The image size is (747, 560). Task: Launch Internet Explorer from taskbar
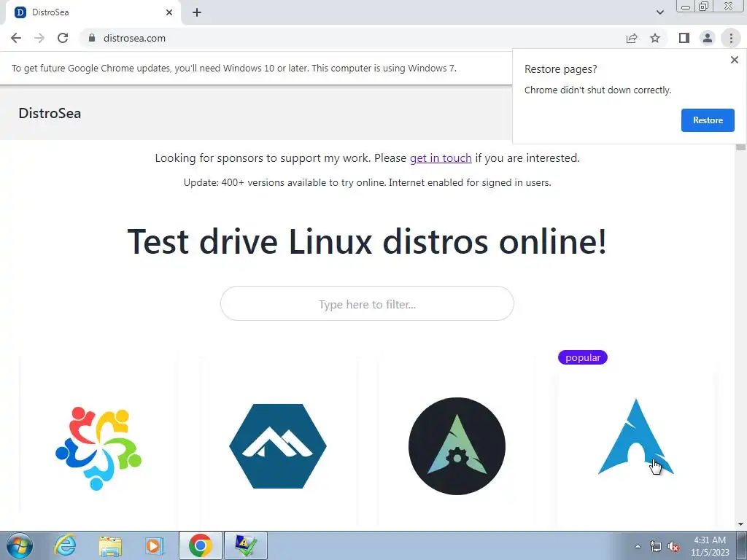65,545
